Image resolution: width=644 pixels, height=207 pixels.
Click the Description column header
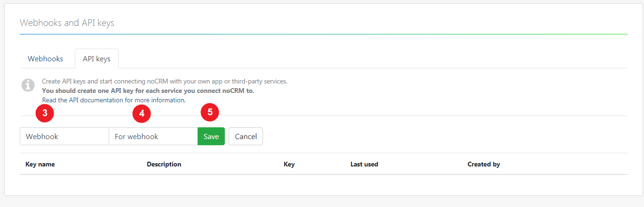pyautogui.click(x=164, y=165)
